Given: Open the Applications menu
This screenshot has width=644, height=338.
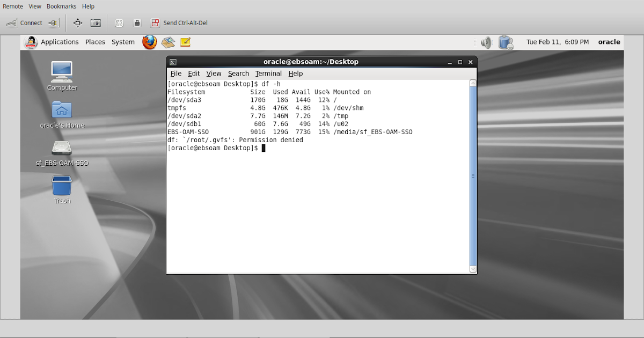Looking at the screenshot, I should click(x=60, y=42).
